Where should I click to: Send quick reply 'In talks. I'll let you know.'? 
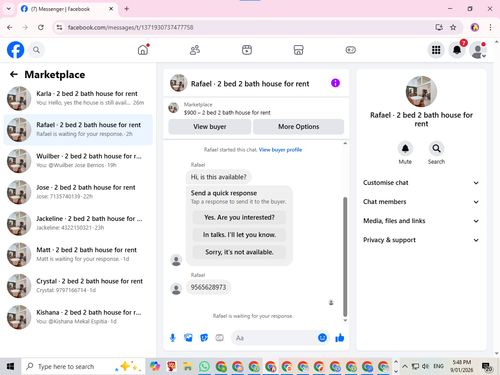point(239,235)
